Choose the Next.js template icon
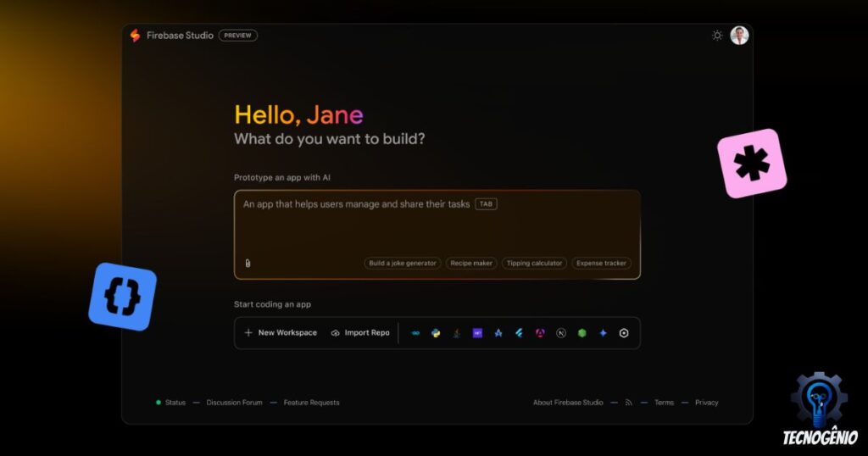This screenshot has width=868, height=456. 561,333
